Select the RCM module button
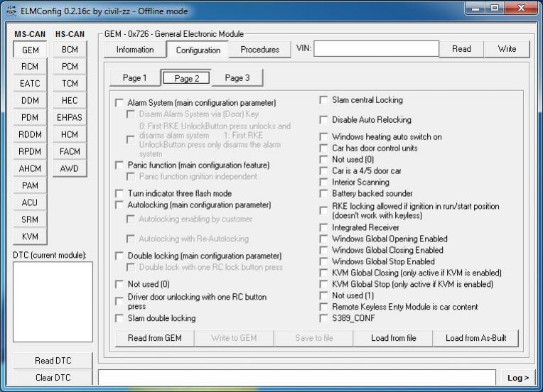Viewport: 543px width, 392px height. click(x=30, y=67)
